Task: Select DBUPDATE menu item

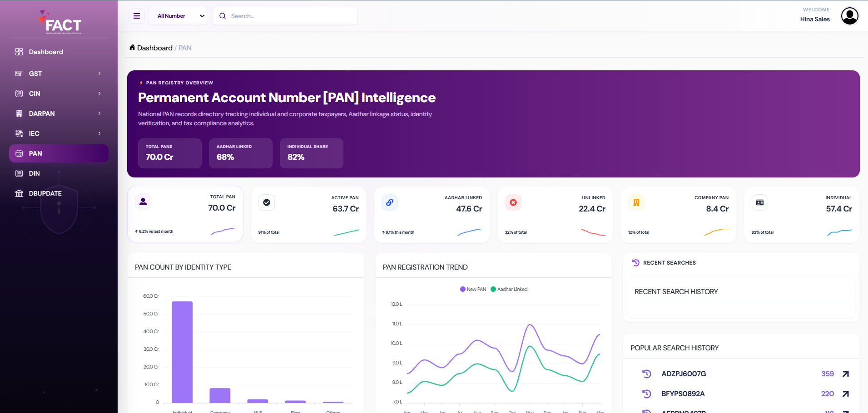Action: pyautogui.click(x=59, y=193)
